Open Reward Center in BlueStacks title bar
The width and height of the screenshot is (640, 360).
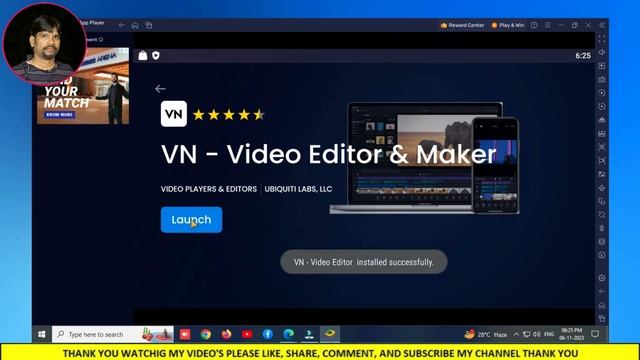462,25
